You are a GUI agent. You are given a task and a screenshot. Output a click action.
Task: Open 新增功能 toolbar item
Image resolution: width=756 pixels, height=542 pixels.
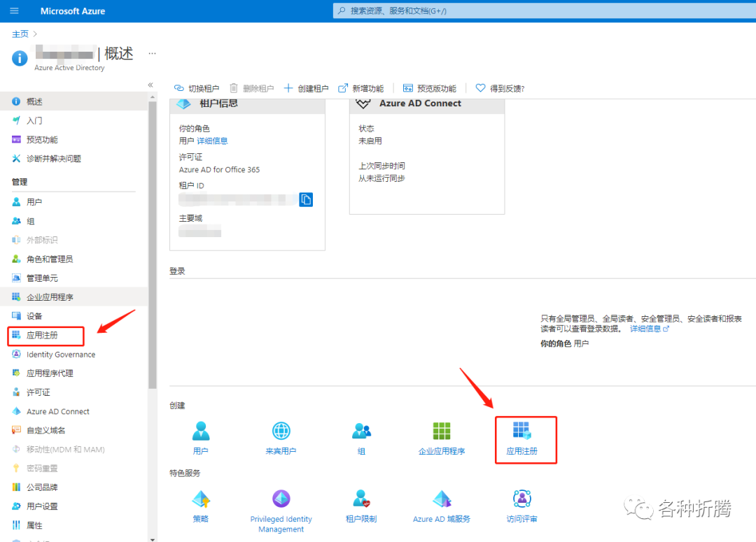pyautogui.click(x=360, y=88)
